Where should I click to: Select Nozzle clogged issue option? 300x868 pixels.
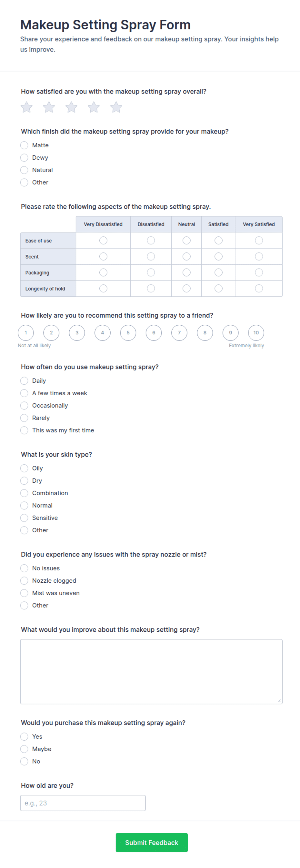coord(24,581)
